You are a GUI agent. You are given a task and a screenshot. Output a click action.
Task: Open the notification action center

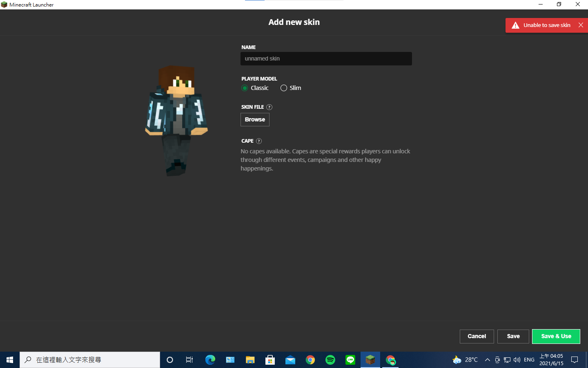click(x=575, y=360)
